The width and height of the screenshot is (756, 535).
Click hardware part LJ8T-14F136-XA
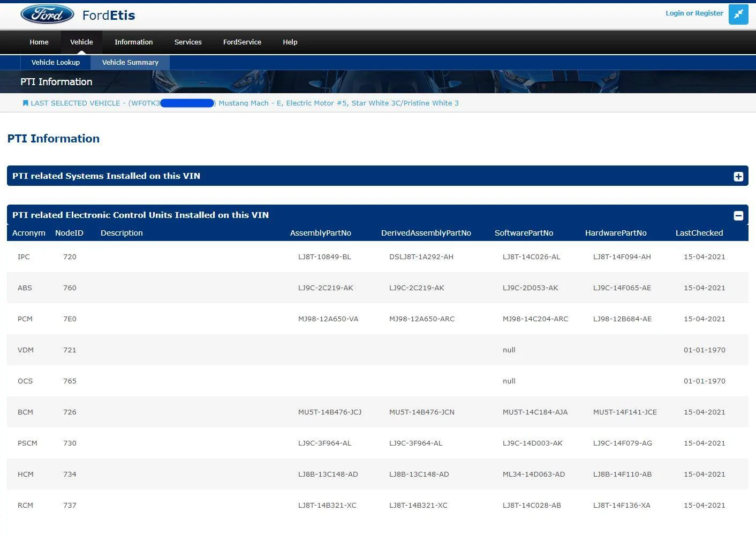[x=622, y=505]
